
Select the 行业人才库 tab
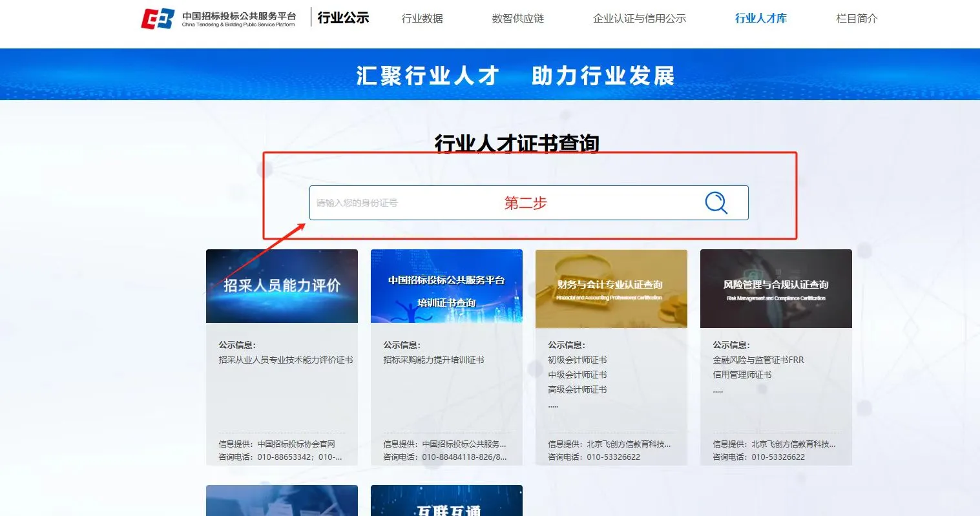pos(761,19)
